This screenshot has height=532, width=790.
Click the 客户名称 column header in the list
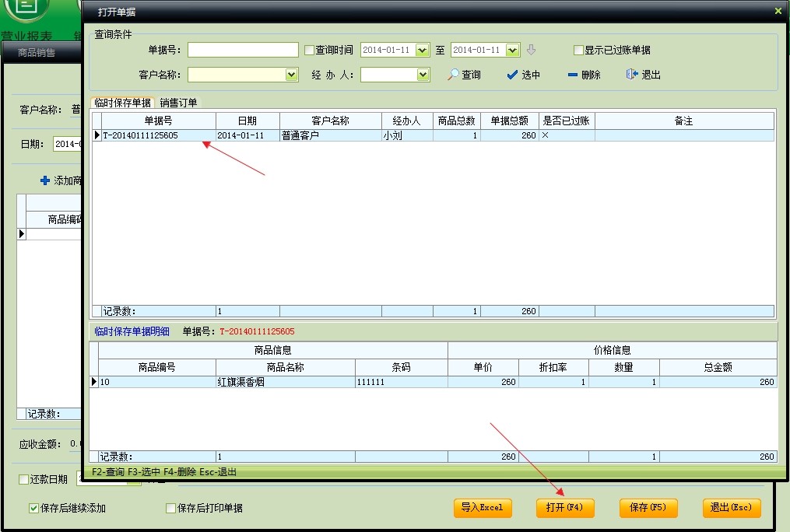click(x=330, y=121)
